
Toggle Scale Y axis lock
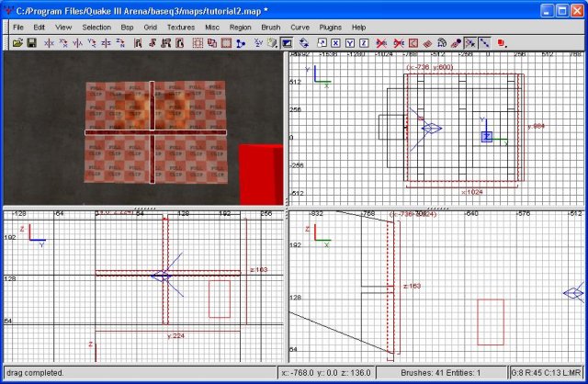pyautogui.click(x=350, y=43)
